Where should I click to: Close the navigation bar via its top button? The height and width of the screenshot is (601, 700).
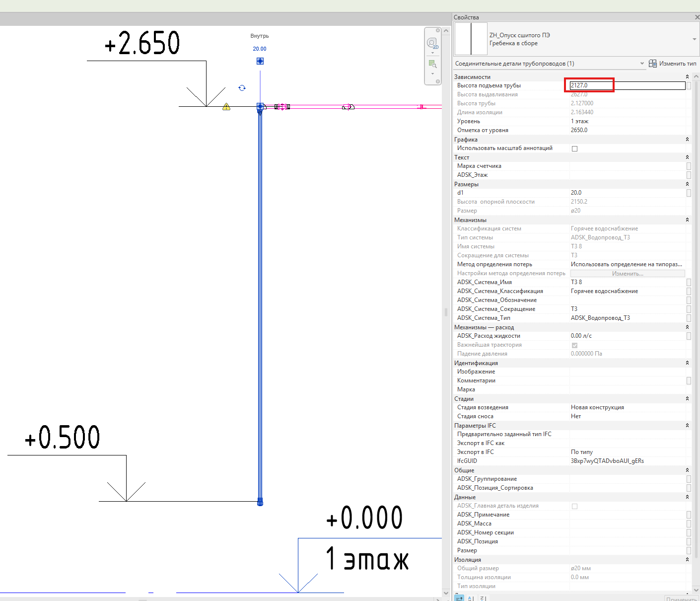(x=438, y=31)
